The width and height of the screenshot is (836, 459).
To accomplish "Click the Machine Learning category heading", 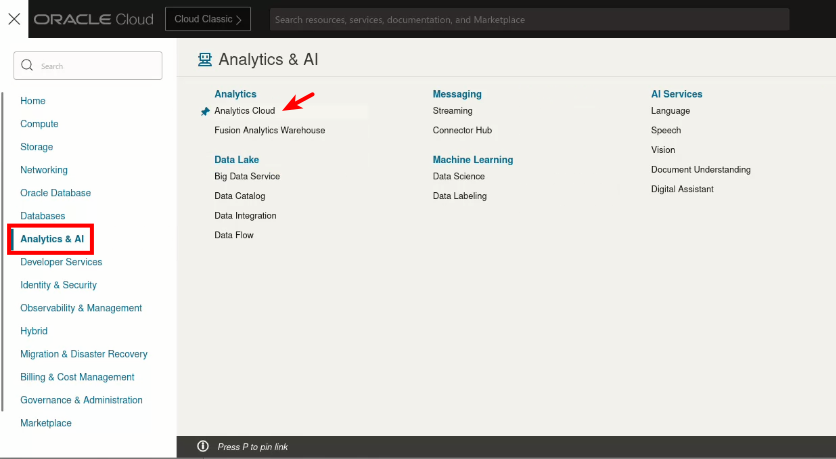I will coord(473,159).
